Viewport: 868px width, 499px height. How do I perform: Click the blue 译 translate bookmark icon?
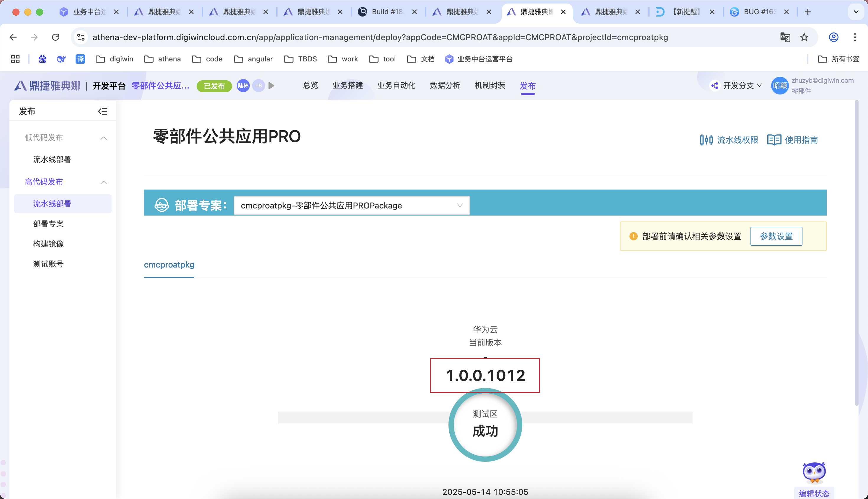tap(80, 59)
